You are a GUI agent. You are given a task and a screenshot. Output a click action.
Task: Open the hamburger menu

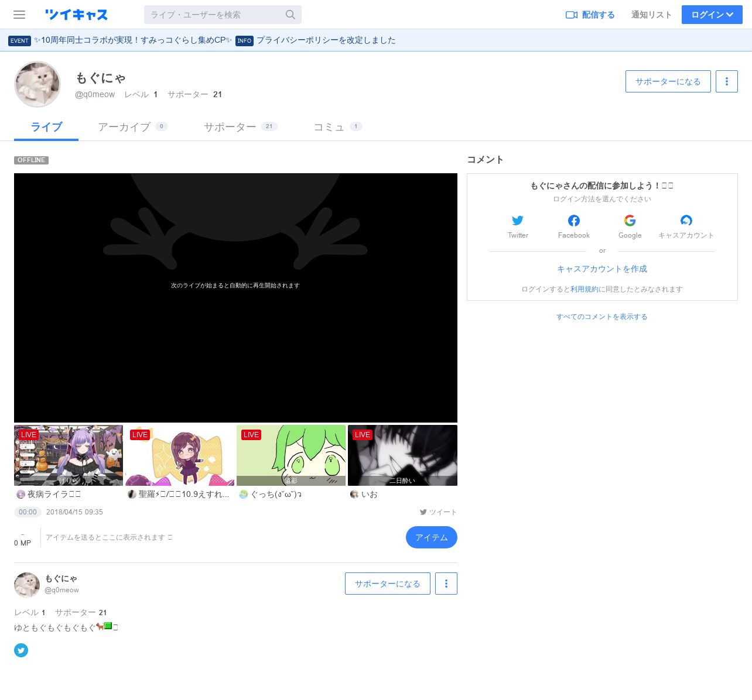tap(19, 15)
